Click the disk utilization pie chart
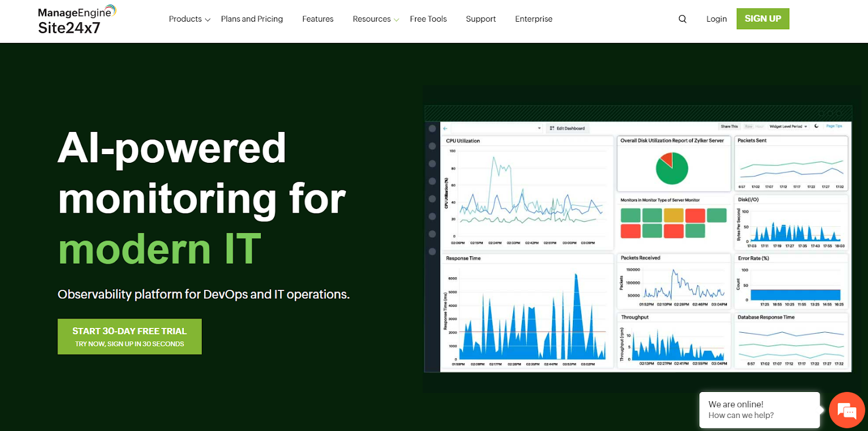 [672, 168]
